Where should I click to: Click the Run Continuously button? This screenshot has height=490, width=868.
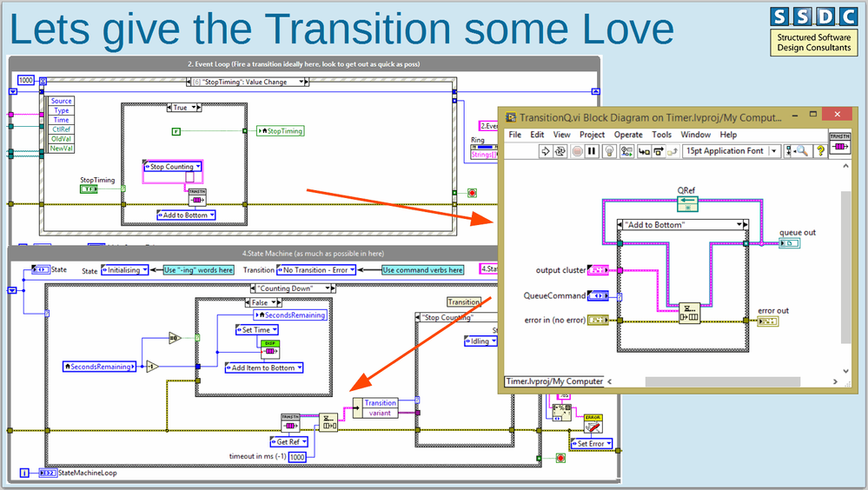pyautogui.click(x=560, y=151)
